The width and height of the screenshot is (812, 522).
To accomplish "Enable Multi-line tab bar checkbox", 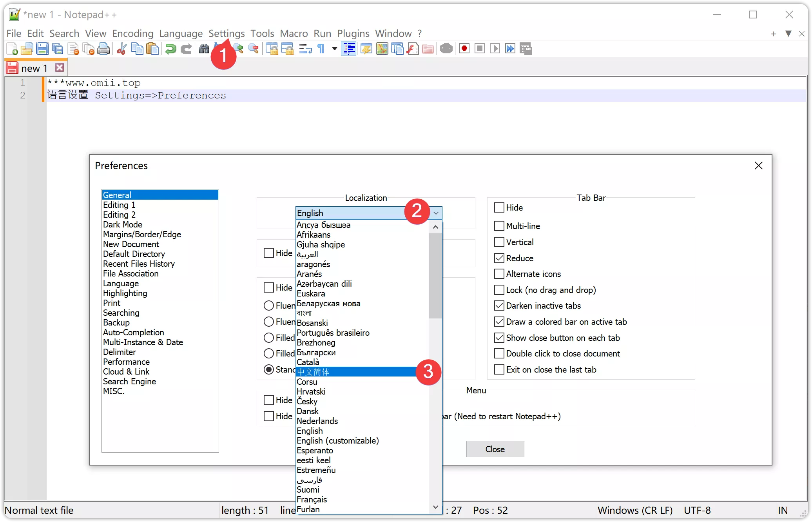I will [499, 226].
